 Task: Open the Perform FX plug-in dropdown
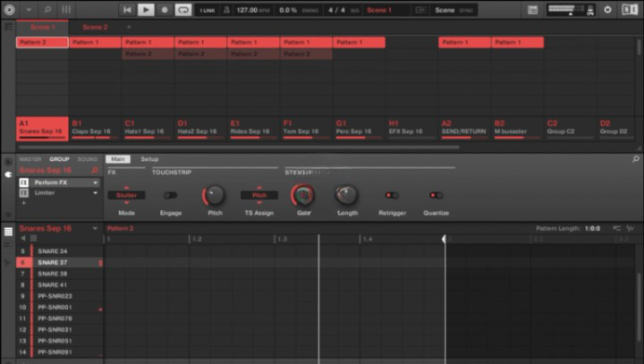pos(96,182)
